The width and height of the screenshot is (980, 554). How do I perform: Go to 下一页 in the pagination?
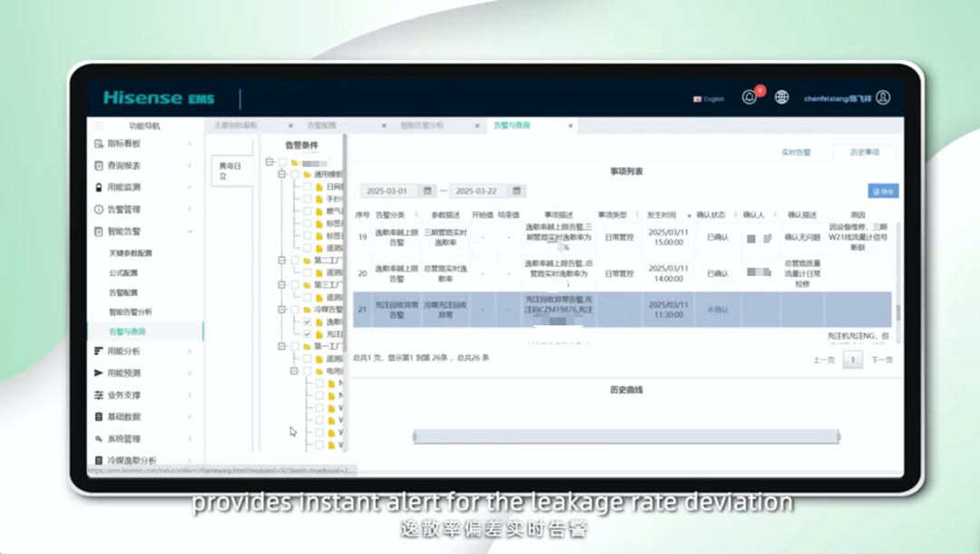tap(881, 361)
